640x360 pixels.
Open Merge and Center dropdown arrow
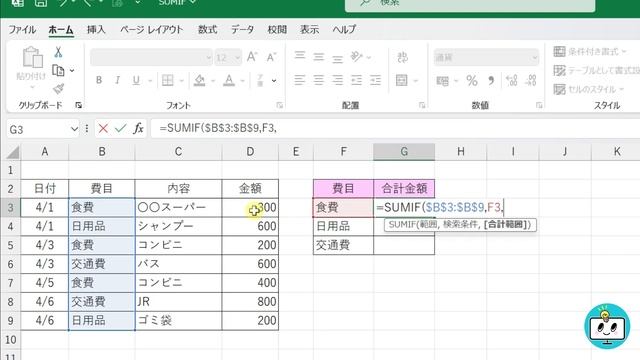click(416, 81)
